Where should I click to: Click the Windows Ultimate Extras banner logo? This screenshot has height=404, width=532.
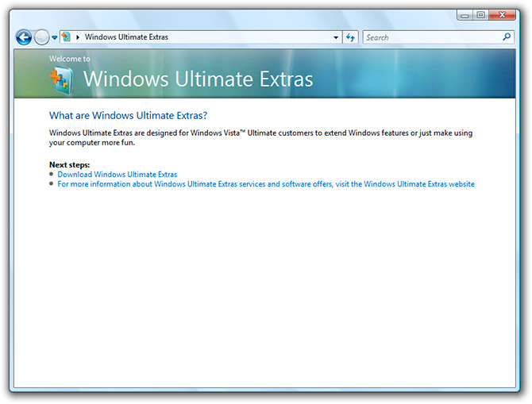(61, 80)
